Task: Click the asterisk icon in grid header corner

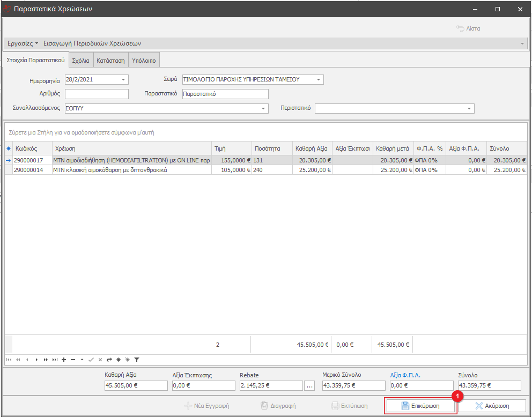Action: pos(8,148)
